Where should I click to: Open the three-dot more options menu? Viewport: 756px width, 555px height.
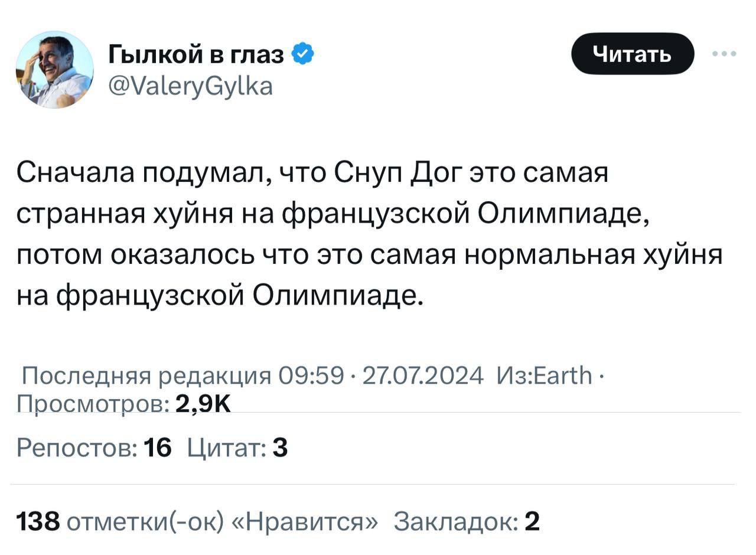point(724,54)
